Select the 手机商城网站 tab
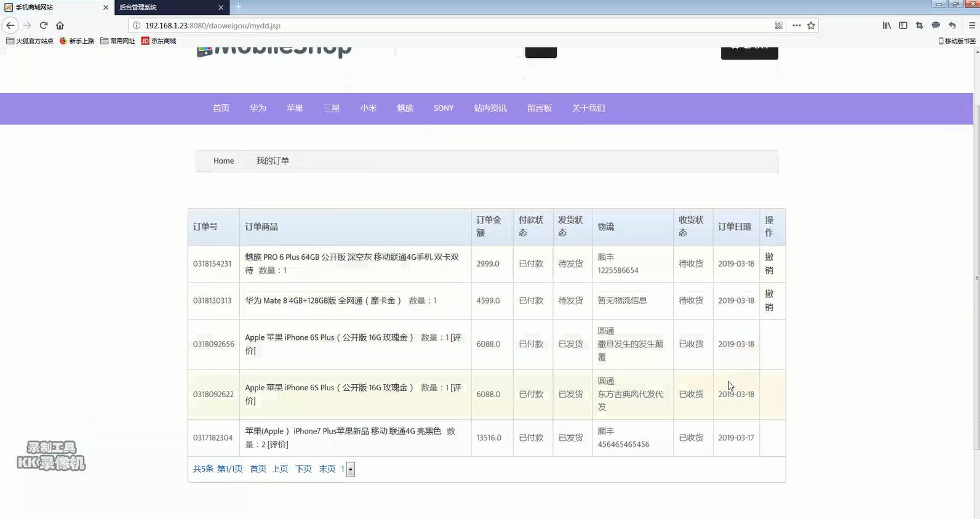Image resolution: width=980 pixels, height=519 pixels. pos(57,7)
